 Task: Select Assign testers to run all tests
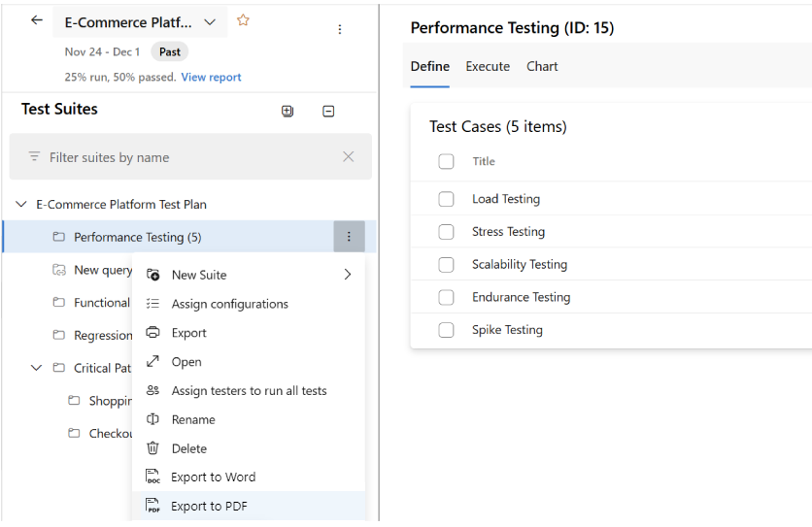click(249, 390)
